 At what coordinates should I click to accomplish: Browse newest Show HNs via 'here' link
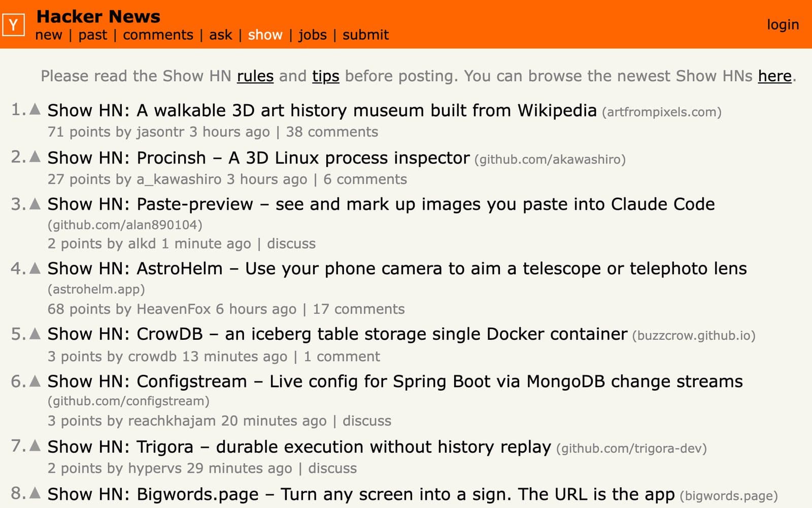pyautogui.click(x=774, y=76)
